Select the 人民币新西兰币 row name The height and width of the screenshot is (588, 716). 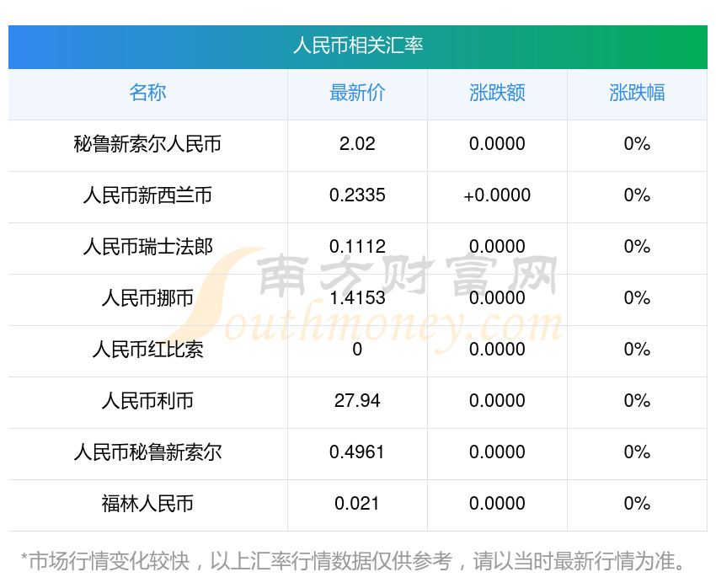[x=147, y=195]
